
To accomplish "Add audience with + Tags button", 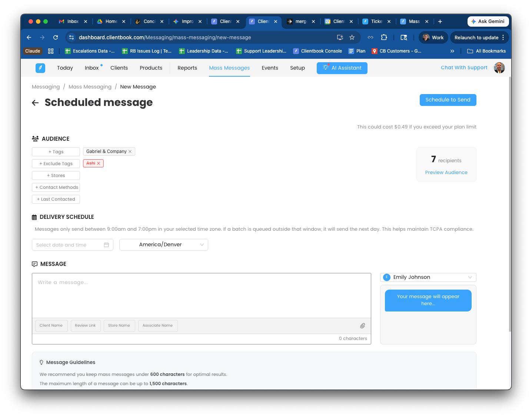I will 56,152.
